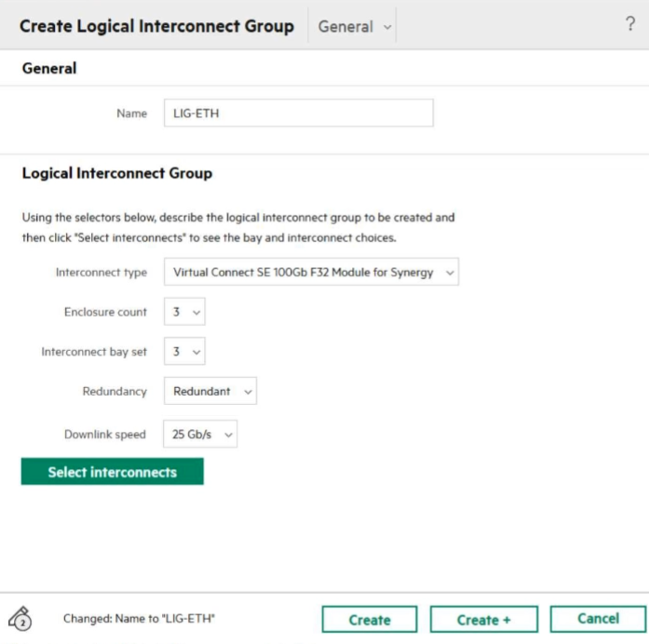Open the Interconnect type dropdown
649x644 pixels.
click(311, 273)
